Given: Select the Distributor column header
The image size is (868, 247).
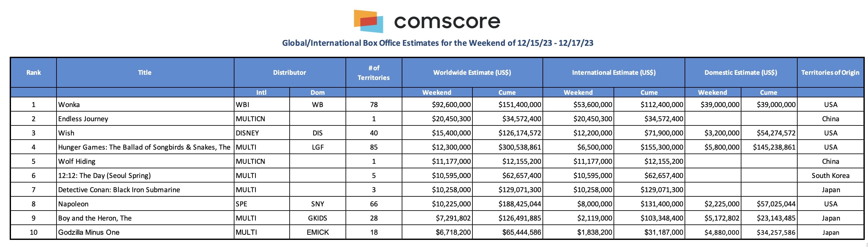Looking at the screenshot, I should click(289, 73).
